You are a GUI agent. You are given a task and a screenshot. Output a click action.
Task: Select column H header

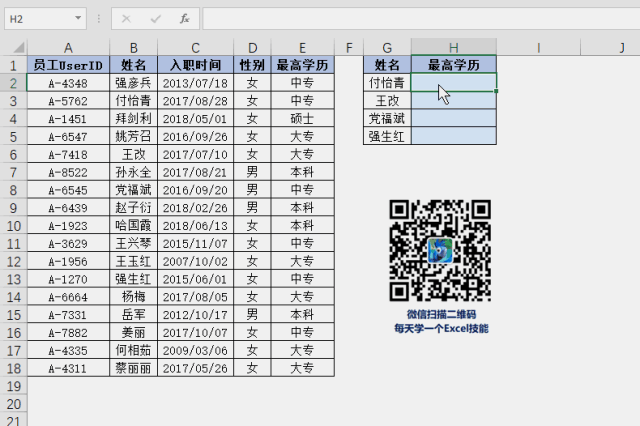coord(454,48)
